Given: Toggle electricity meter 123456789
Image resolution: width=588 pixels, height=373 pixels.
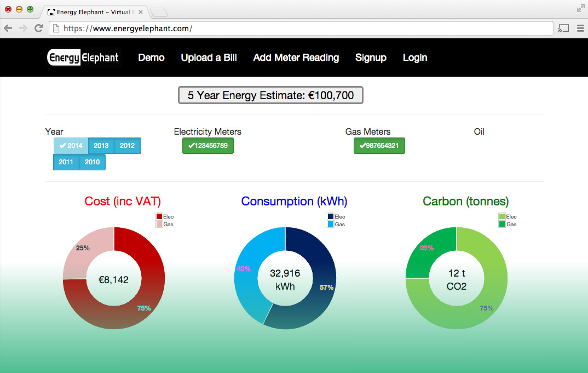Looking at the screenshot, I should [207, 146].
